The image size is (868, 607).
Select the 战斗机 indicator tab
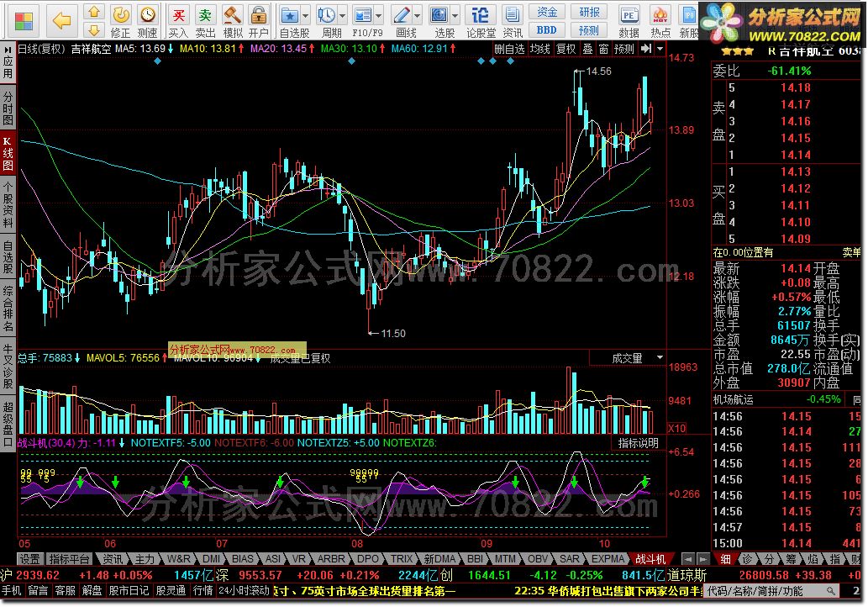click(650, 559)
